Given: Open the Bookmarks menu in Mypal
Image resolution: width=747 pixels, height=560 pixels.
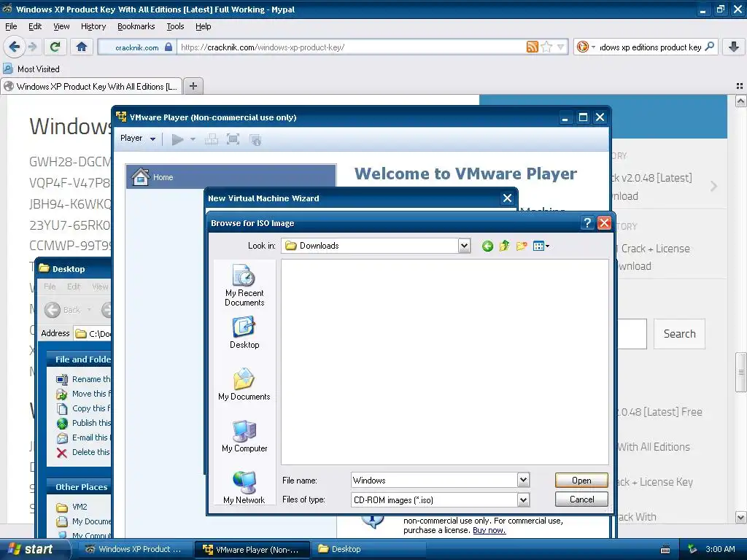Looking at the screenshot, I should [x=136, y=26].
